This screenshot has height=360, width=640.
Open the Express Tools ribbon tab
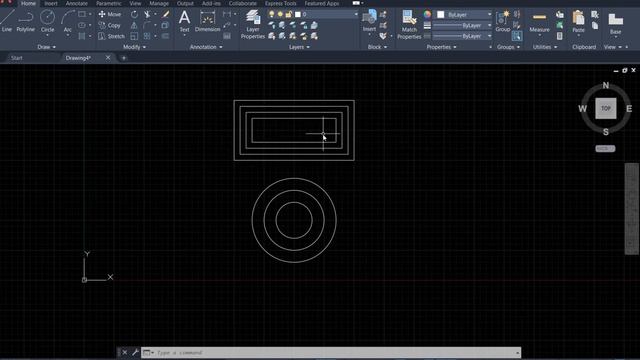pos(280,3)
